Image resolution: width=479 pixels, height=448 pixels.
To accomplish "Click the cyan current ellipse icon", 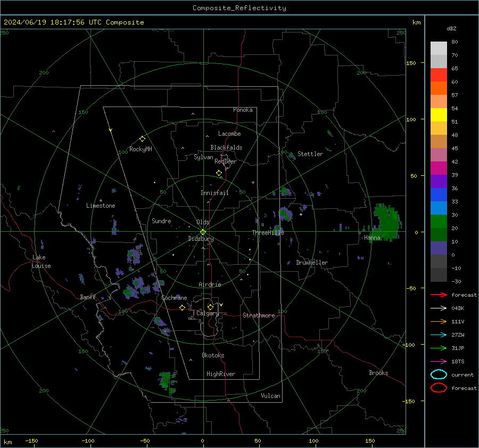I will [439, 374].
